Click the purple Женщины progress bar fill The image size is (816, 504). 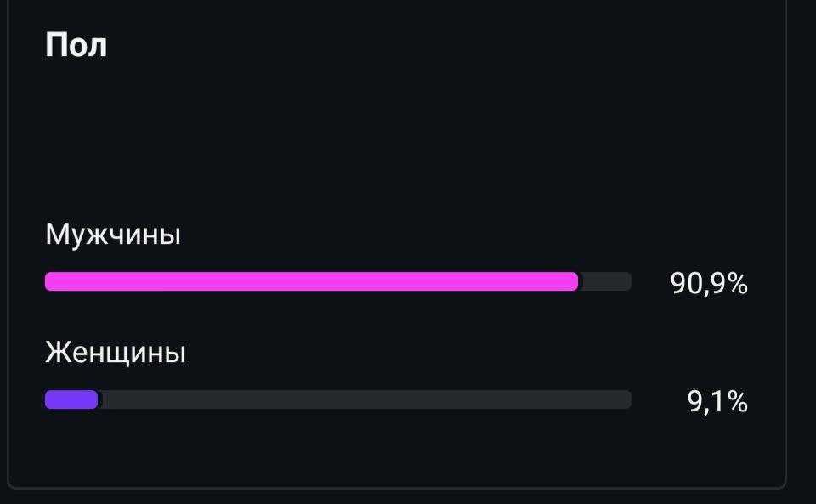point(71,399)
